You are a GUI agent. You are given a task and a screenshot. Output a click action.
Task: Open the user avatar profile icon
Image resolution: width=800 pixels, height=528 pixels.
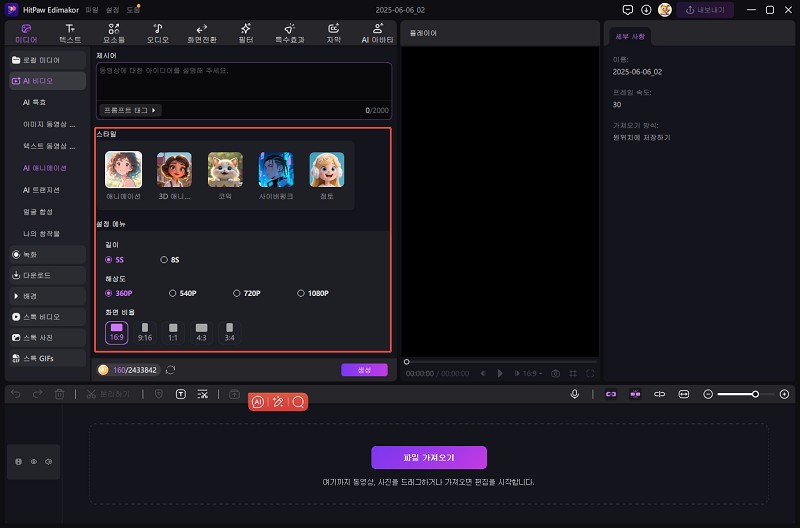(x=664, y=9)
